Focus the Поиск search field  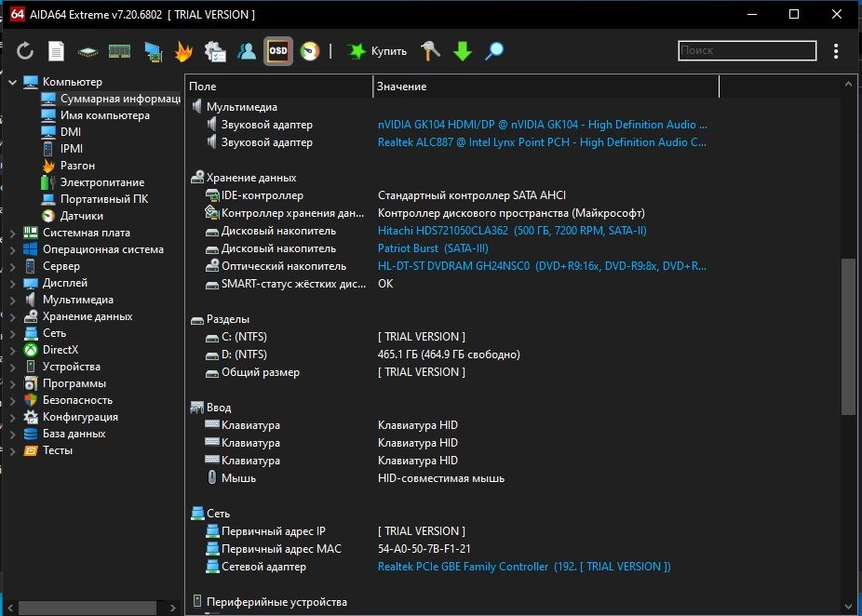748,50
